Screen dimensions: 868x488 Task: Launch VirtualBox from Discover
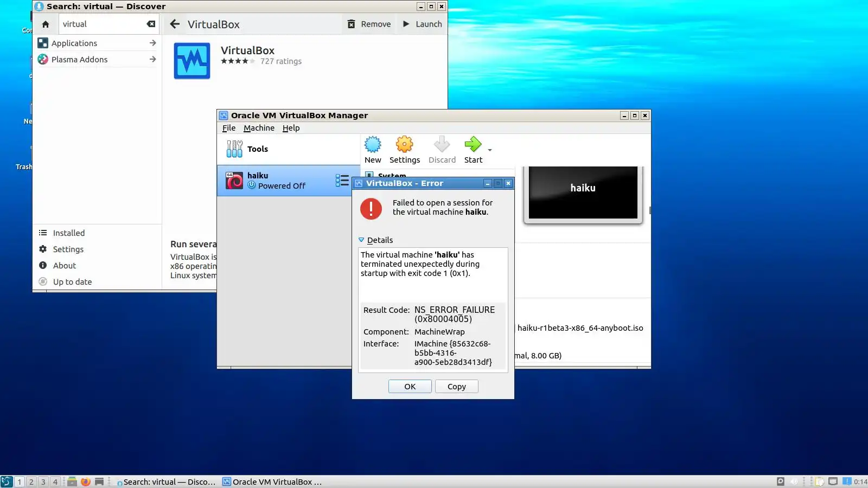(423, 24)
